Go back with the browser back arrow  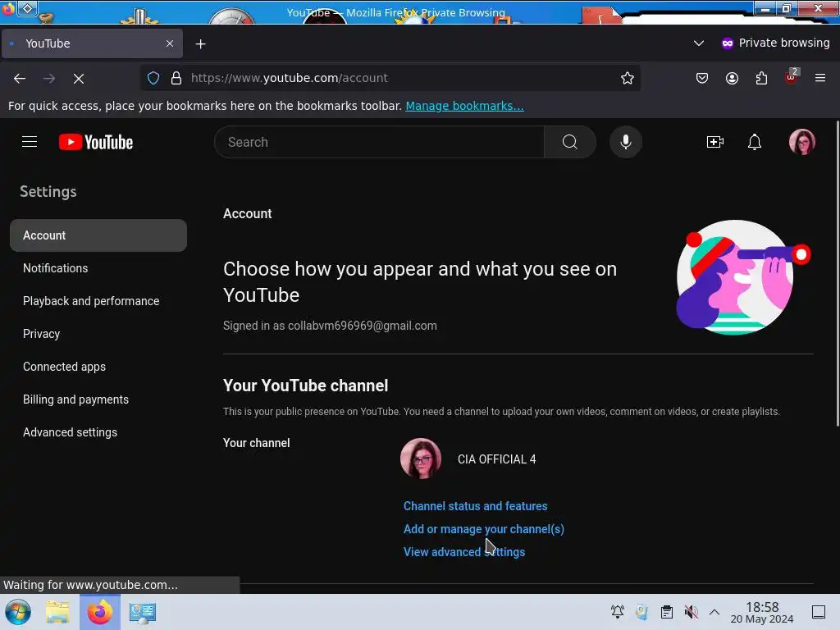coord(20,78)
